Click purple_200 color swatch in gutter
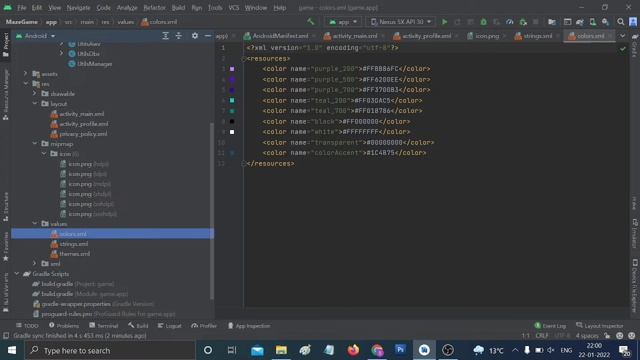 [x=232, y=69]
